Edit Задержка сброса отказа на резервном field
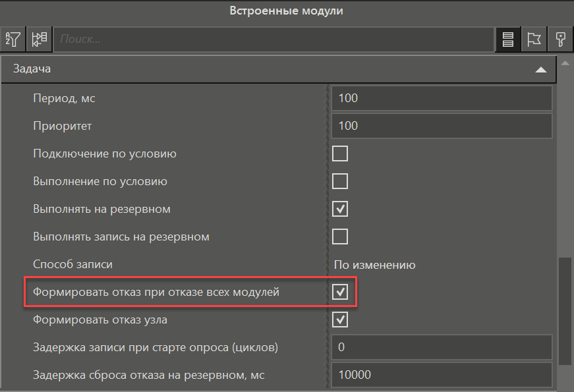574x392 pixels. (442, 375)
